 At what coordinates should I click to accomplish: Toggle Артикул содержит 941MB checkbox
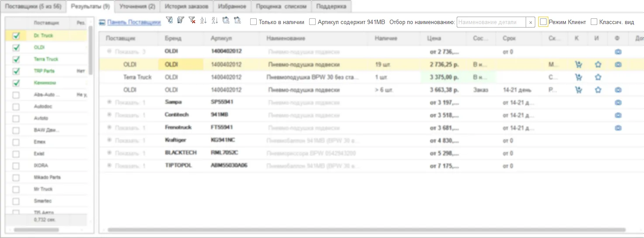point(312,22)
